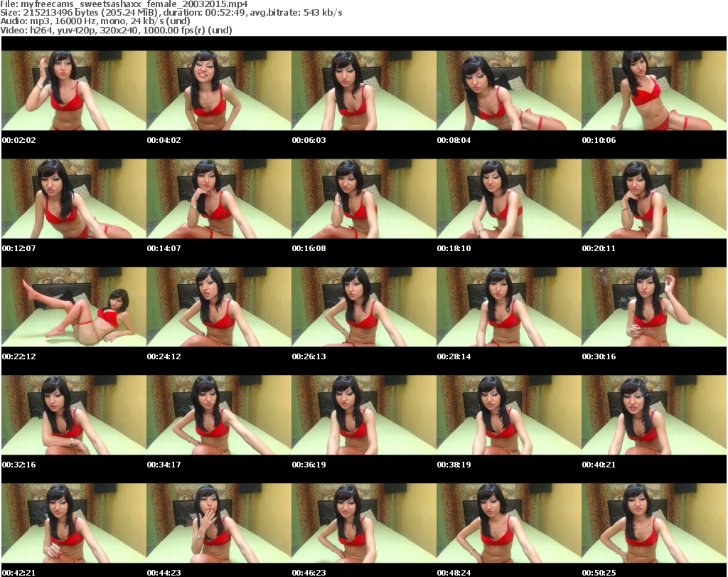The height and width of the screenshot is (577, 728).
Task: Click the thumbnail at timestamp 00:50:25
Action: coord(654,523)
